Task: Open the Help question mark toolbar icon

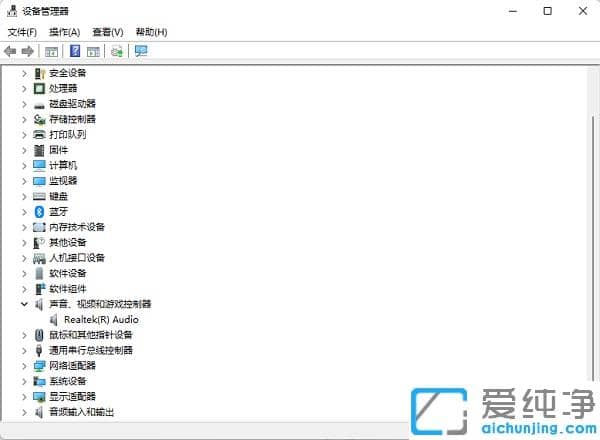Action: (x=75, y=51)
